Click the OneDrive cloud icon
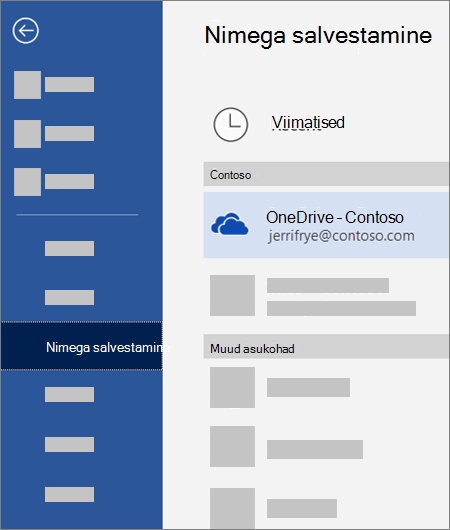 tap(230, 224)
